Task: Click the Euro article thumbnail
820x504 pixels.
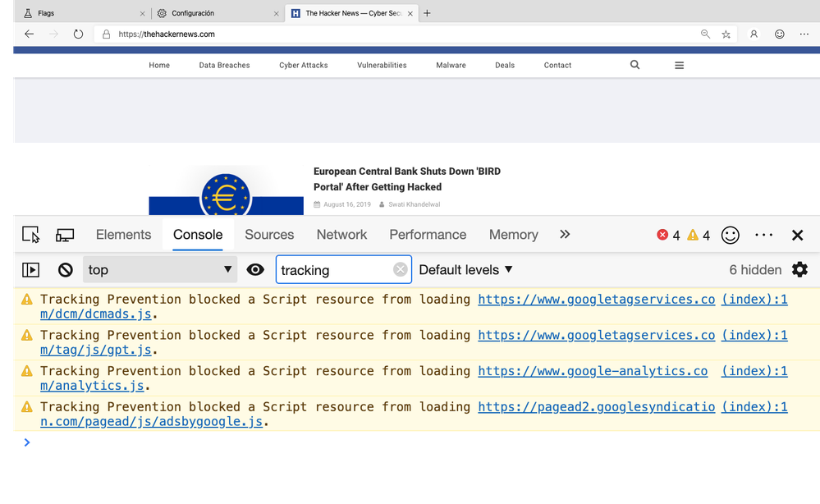Action: point(226,190)
